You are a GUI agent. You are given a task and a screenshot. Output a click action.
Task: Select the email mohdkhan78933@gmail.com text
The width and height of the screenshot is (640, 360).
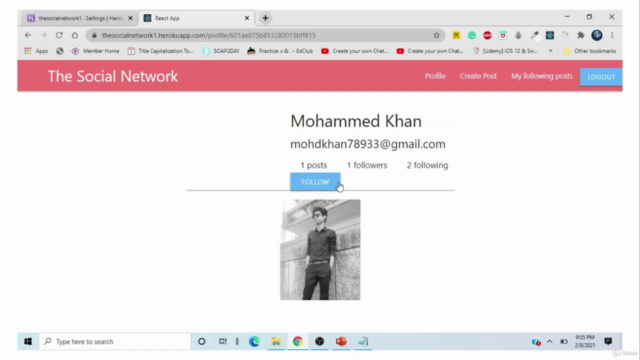[368, 144]
